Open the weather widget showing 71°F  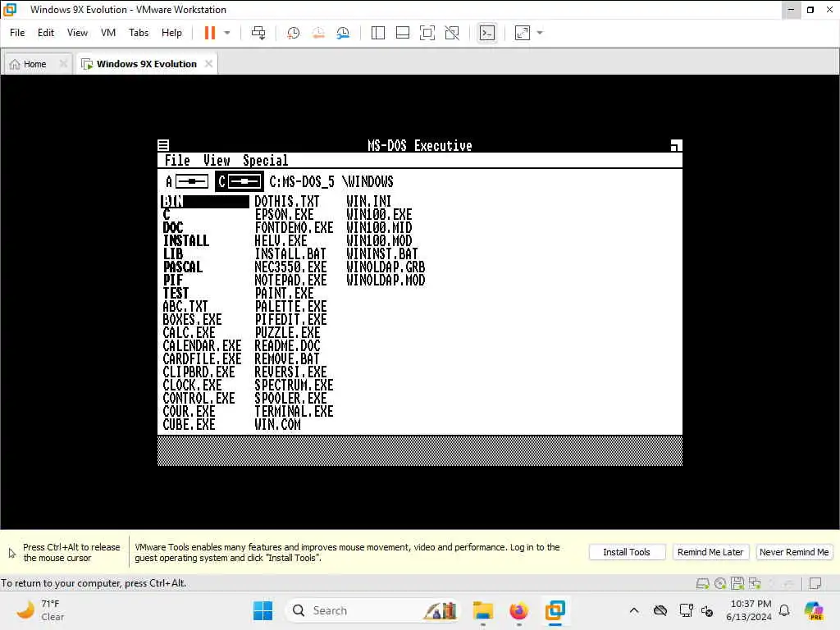pyautogui.click(x=40, y=610)
